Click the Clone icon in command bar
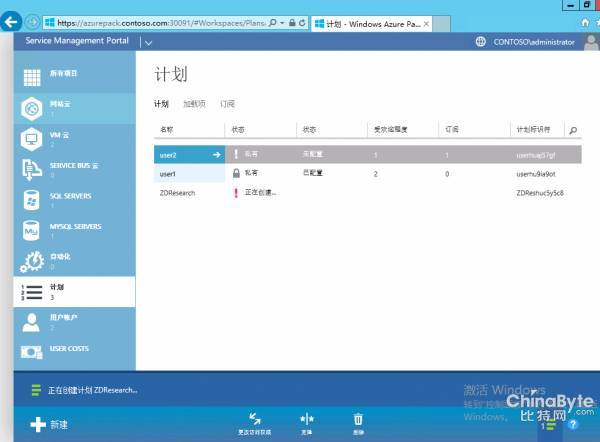600x442 pixels. click(307, 419)
